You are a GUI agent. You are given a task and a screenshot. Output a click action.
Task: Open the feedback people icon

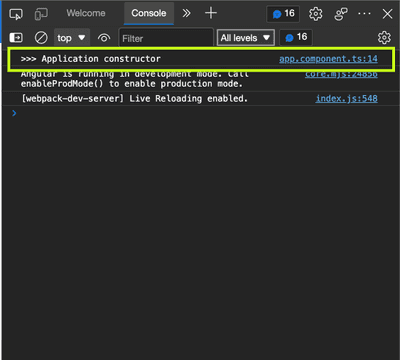coord(341,14)
